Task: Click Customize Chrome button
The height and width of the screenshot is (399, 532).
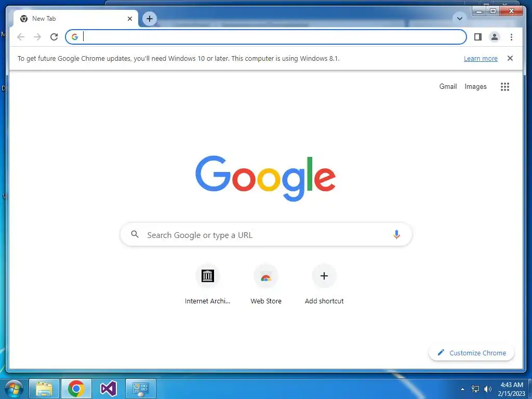Action: (472, 353)
